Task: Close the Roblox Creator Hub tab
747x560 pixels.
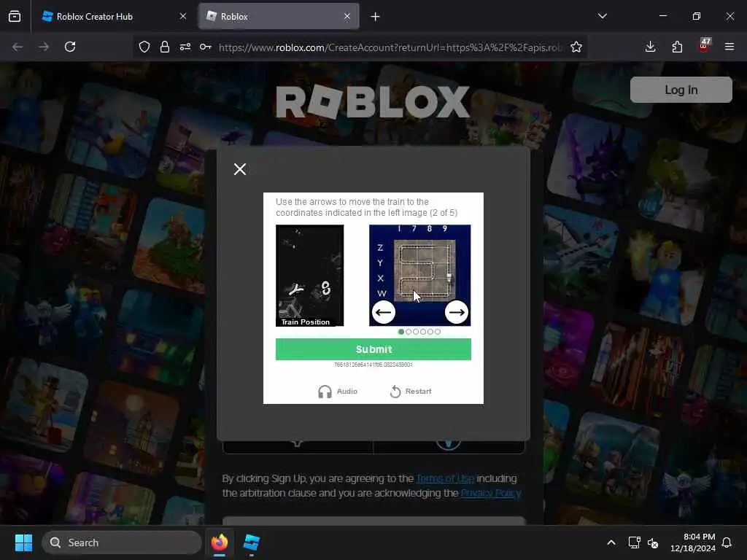Action: point(183,16)
